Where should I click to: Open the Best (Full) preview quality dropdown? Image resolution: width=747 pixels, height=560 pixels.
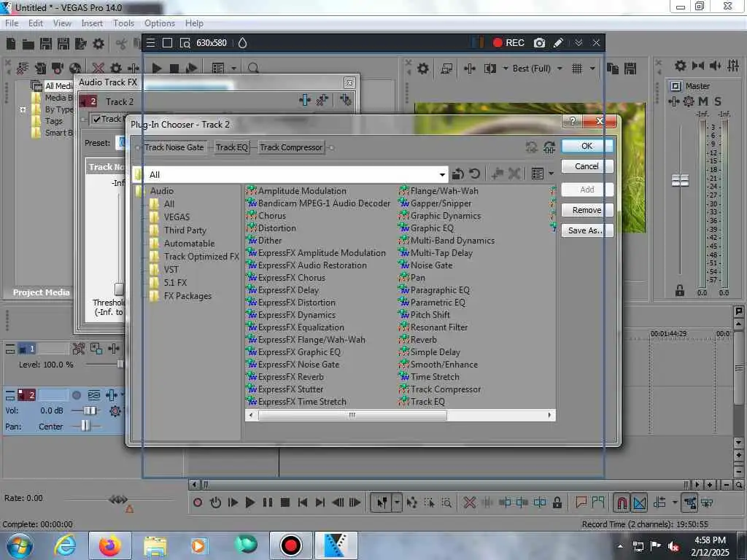(x=560, y=69)
